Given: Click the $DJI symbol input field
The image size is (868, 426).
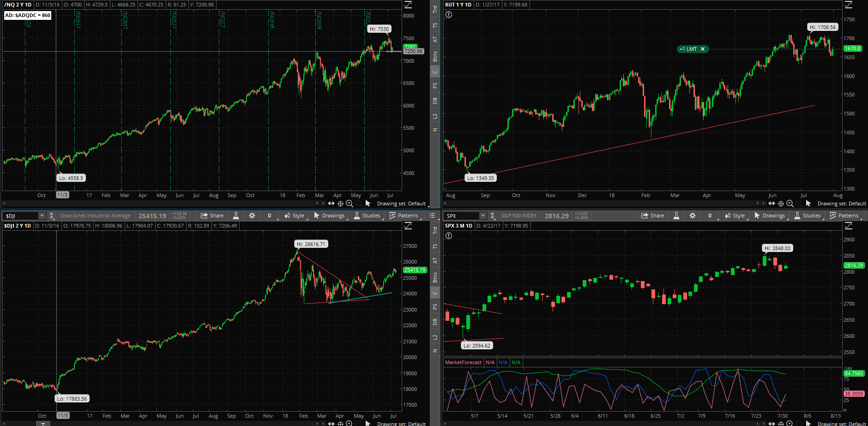Looking at the screenshot, I should [x=21, y=216].
